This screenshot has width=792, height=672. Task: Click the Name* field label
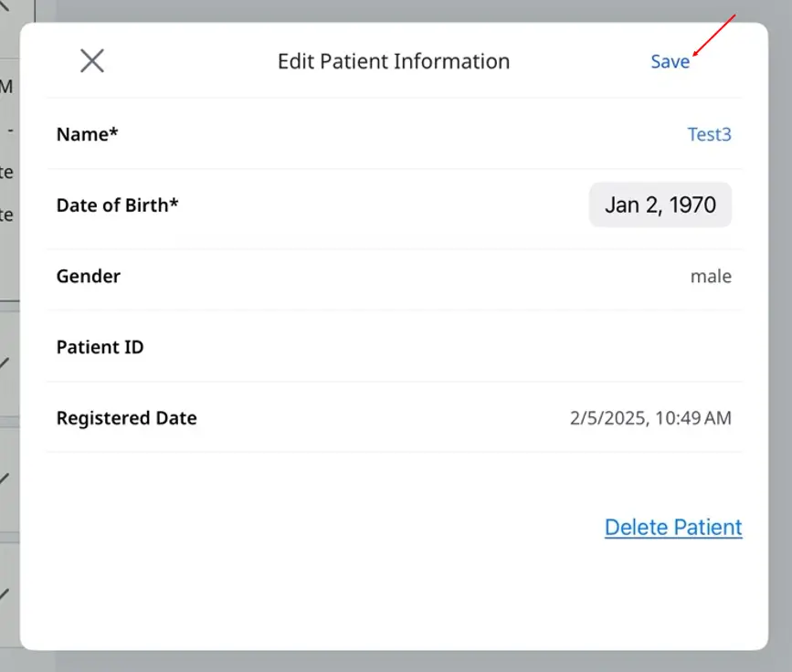click(x=87, y=134)
